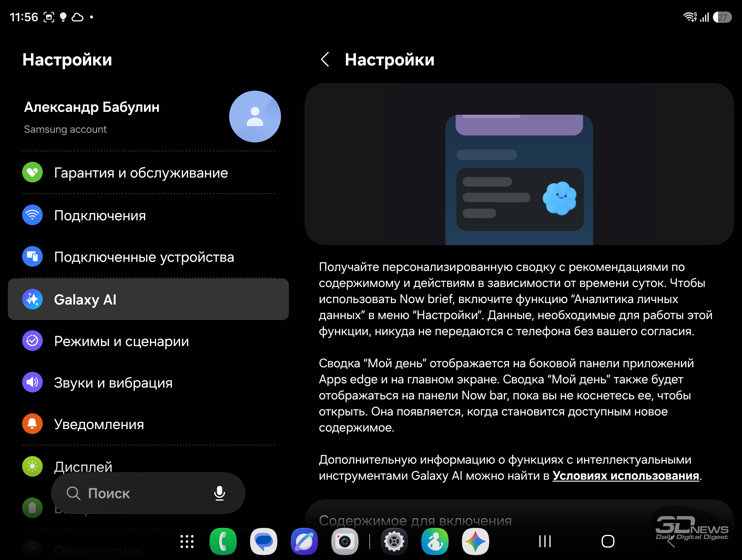The width and height of the screenshot is (742, 560).
Task: Show recent apps with the navigation button
Action: coord(545,541)
